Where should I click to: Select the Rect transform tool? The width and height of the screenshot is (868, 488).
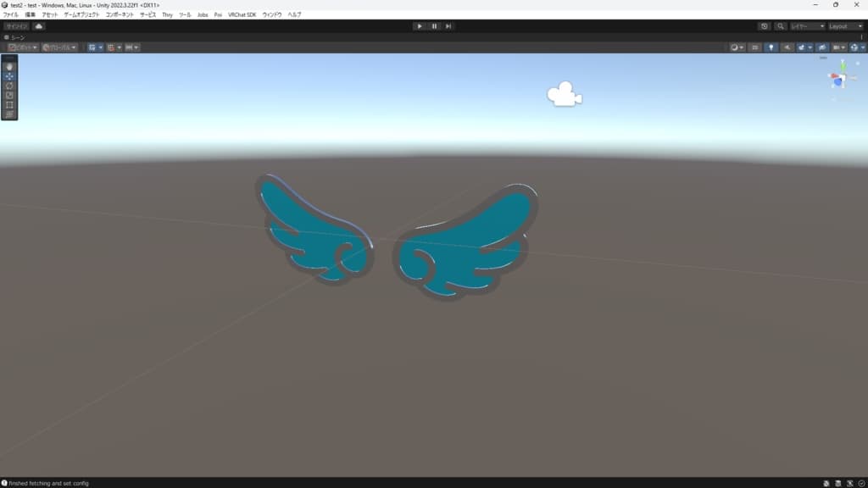point(9,104)
